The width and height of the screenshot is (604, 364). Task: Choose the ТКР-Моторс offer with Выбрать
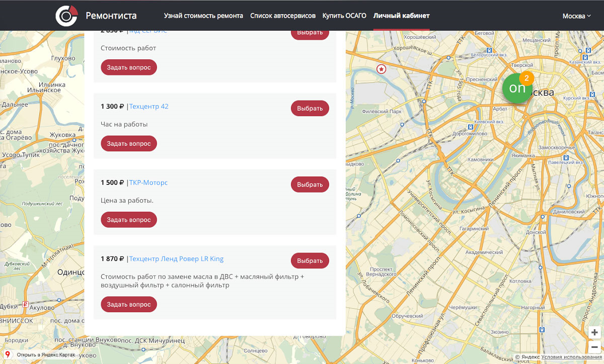[x=310, y=185]
